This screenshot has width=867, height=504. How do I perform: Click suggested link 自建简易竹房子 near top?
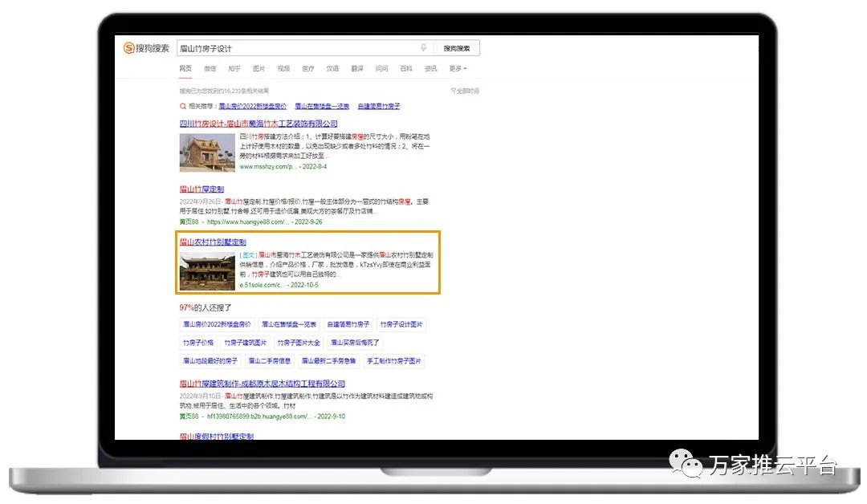(x=379, y=106)
